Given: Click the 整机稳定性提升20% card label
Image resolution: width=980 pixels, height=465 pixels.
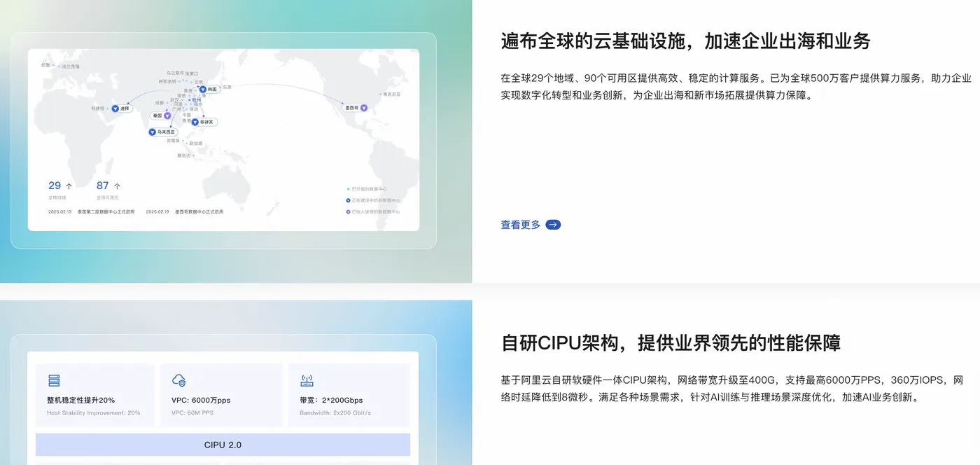Looking at the screenshot, I should click(81, 400).
